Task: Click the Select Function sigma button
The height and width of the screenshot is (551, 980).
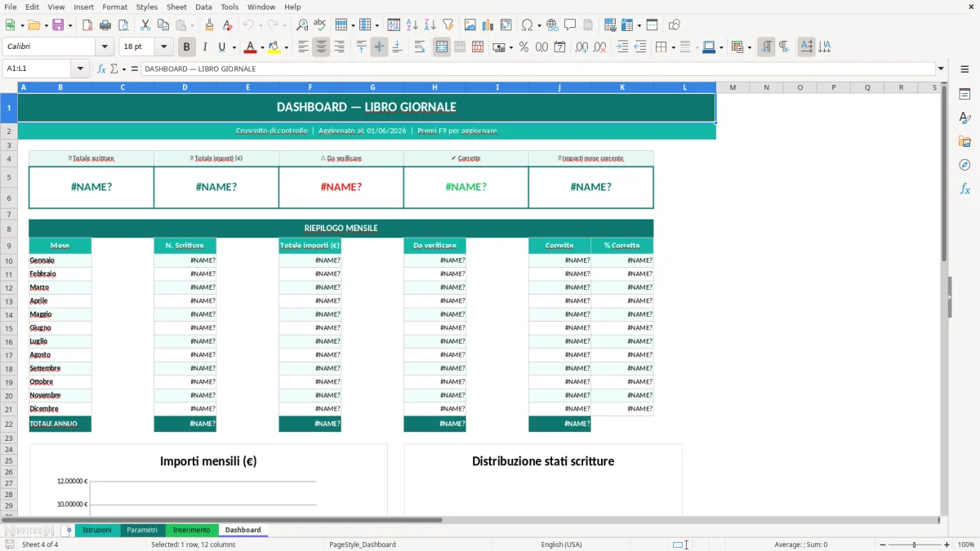Action: coord(114,69)
